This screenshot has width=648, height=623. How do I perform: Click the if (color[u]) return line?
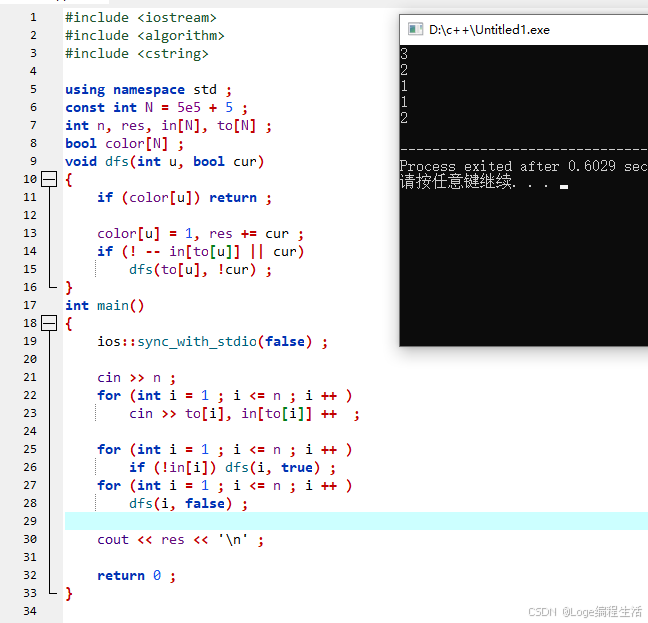click(185, 197)
